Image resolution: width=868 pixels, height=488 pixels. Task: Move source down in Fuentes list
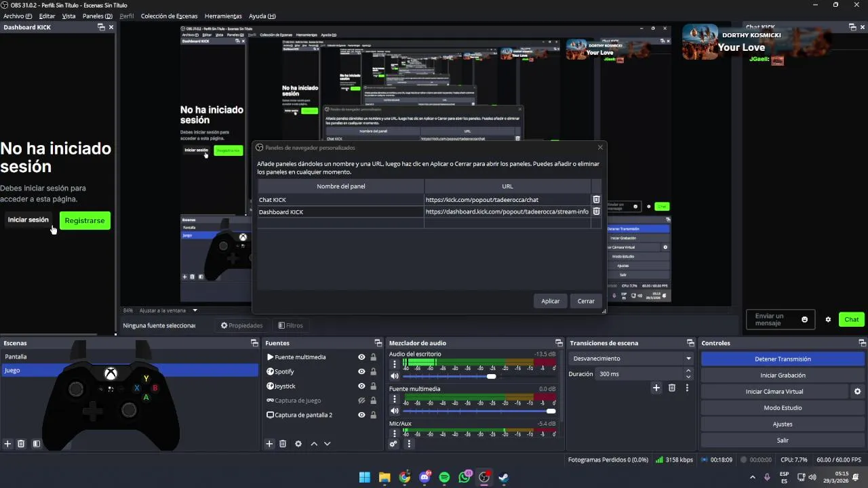pyautogui.click(x=327, y=444)
